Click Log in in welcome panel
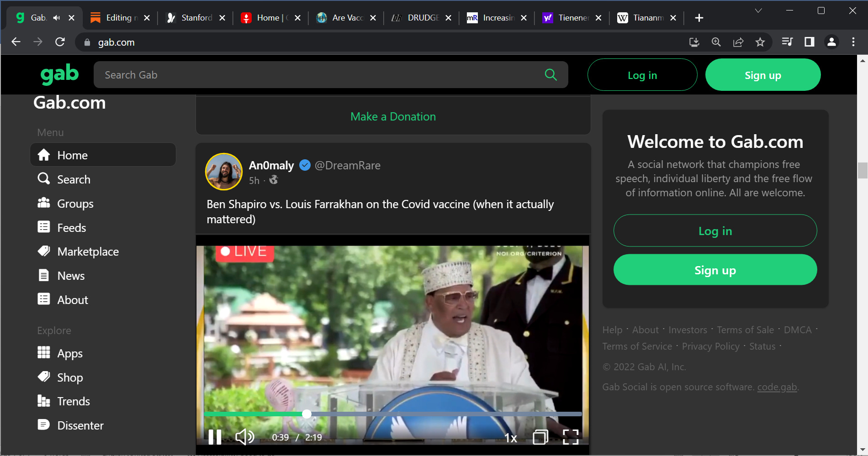The height and width of the screenshot is (456, 868). pyautogui.click(x=715, y=231)
